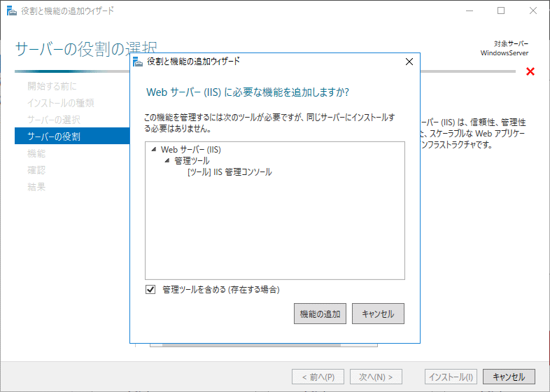Click the 機能 step in sidebar

tap(36, 153)
